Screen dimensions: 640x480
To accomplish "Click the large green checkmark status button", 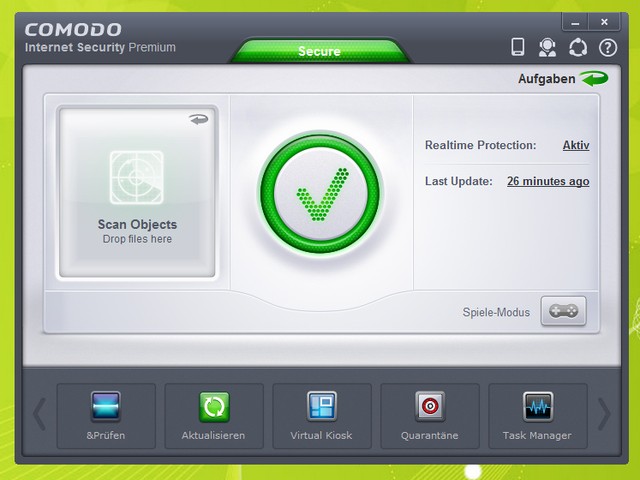I will click(x=320, y=194).
